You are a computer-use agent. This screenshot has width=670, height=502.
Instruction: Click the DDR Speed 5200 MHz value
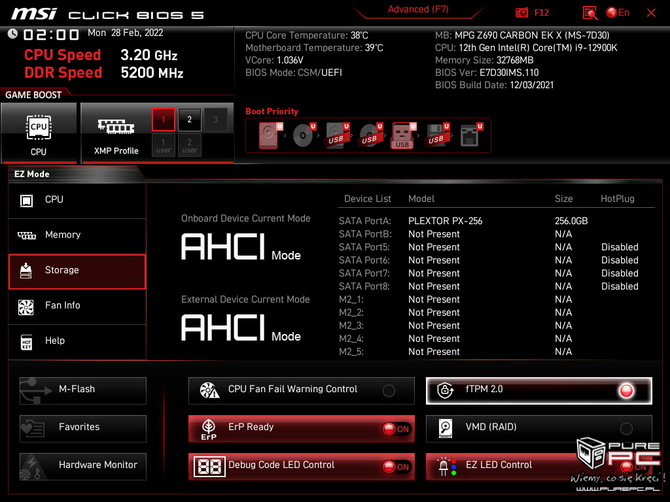[152, 73]
